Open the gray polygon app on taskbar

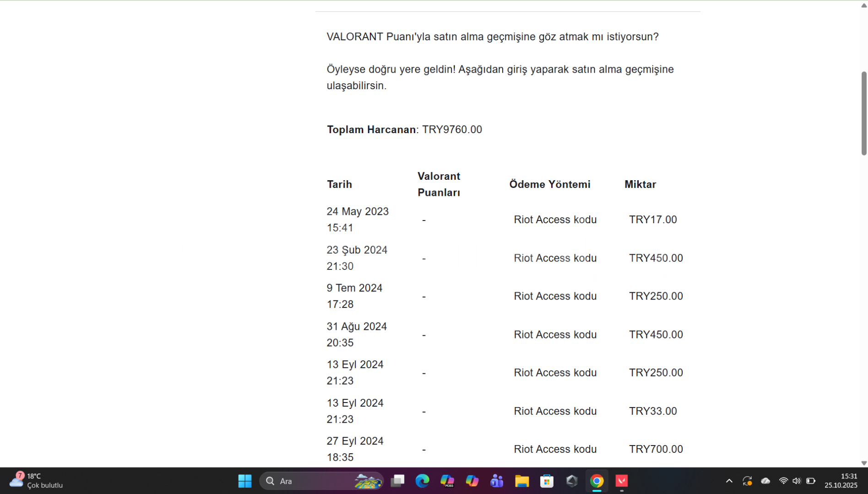[x=572, y=481]
